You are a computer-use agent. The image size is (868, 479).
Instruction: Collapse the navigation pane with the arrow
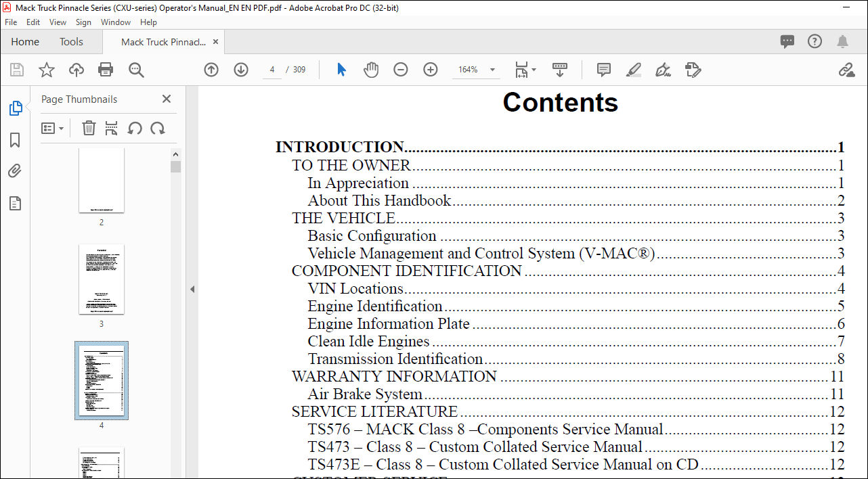(x=192, y=289)
